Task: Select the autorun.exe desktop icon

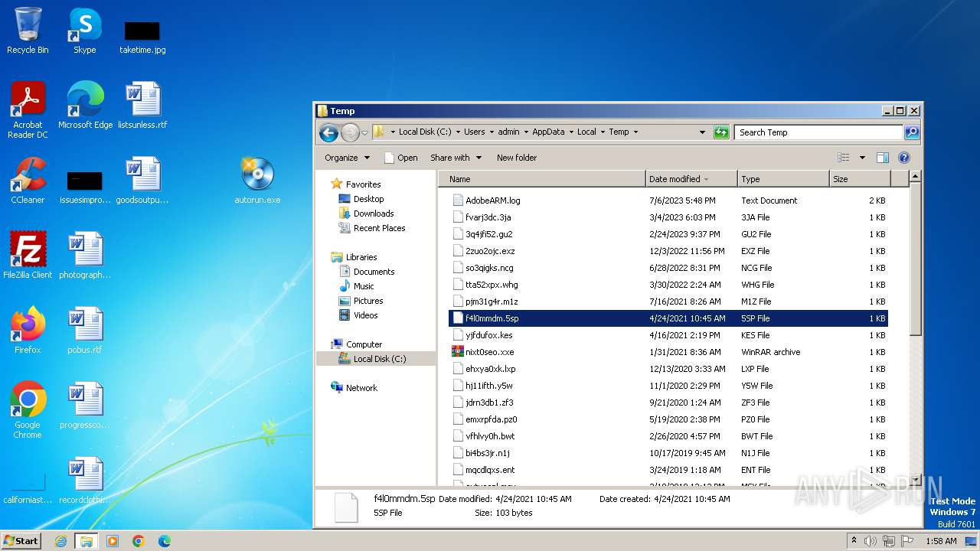Action: 257,181
